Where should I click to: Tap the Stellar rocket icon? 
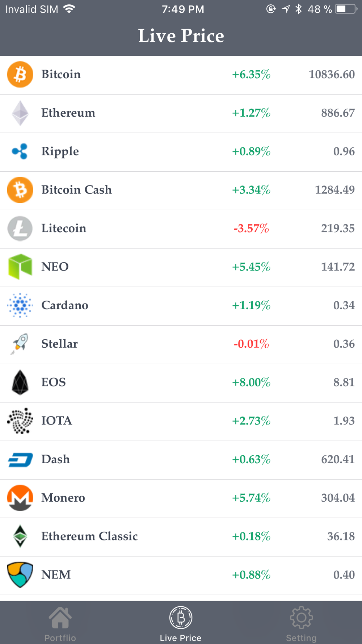pyautogui.click(x=20, y=344)
